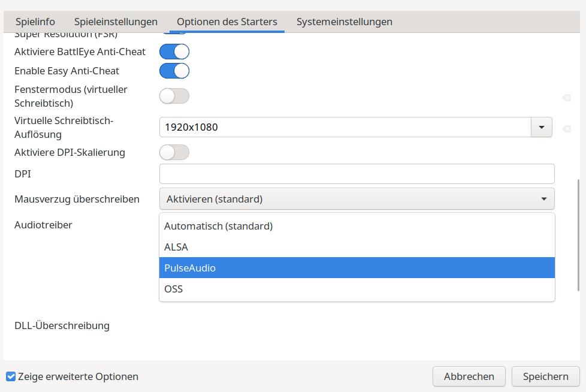Uncheck Zeige erweiterte Optionen checkbox
The width and height of the screenshot is (586, 392).
pos(11,376)
